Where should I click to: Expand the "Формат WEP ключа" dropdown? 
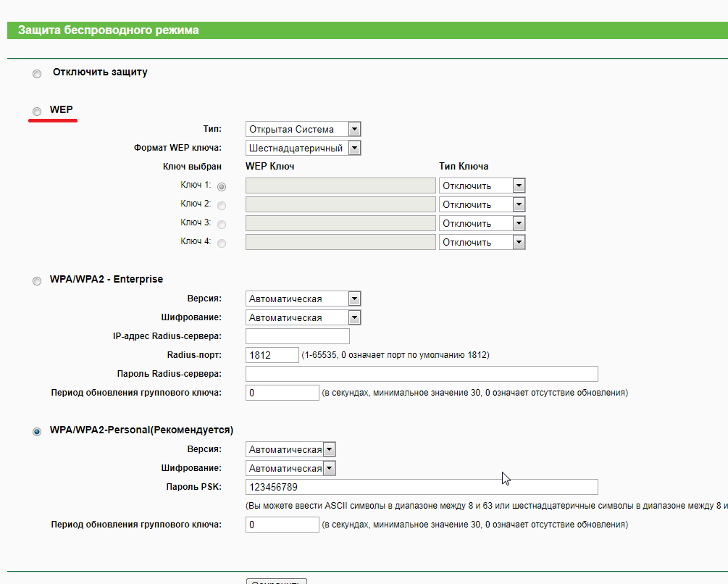click(x=303, y=149)
